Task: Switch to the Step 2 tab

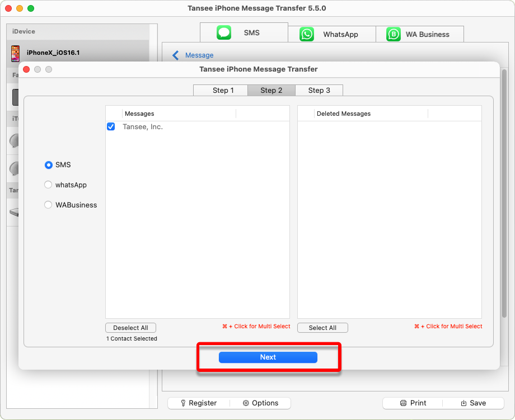Action: (x=271, y=90)
